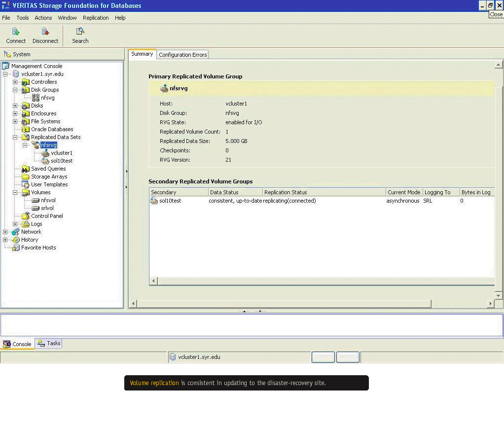
Task: Sort by the Current Mode column header
Action: pyautogui.click(x=404, y=192)
